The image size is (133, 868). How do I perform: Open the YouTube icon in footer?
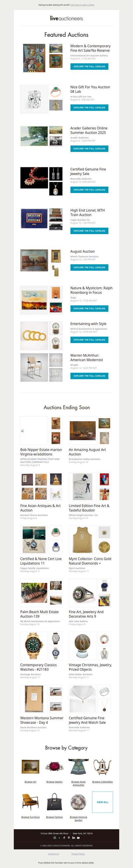pos(78,838)
